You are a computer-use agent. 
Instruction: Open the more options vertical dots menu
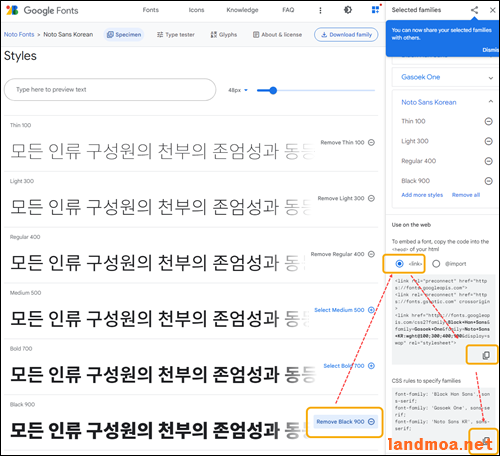tap(320, 10)
